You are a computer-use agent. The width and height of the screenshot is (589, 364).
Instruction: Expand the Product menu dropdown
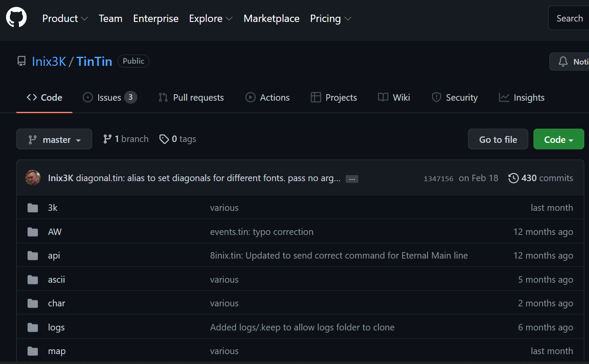pos(65,19)
